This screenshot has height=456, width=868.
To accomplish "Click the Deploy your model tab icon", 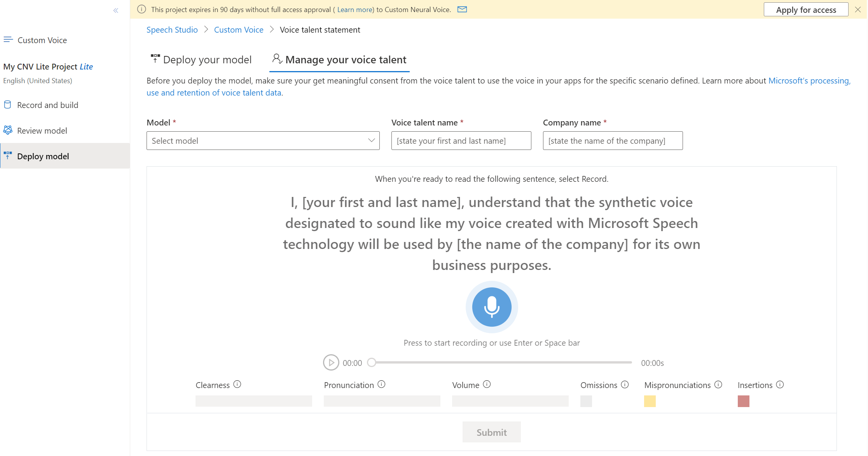I will [155, 59].
